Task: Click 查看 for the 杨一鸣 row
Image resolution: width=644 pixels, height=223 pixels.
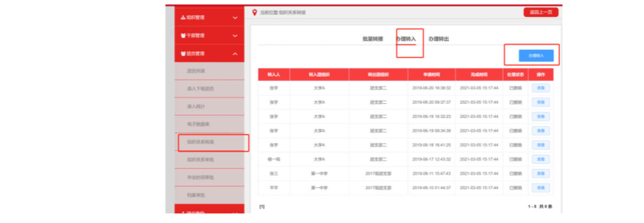Action: tap(541, 159)
